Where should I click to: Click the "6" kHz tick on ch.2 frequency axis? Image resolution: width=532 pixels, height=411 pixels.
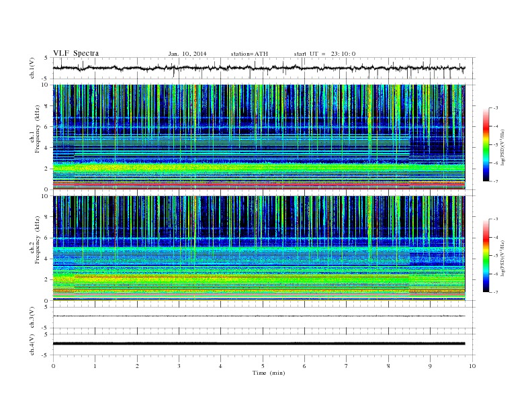[47, 238]
